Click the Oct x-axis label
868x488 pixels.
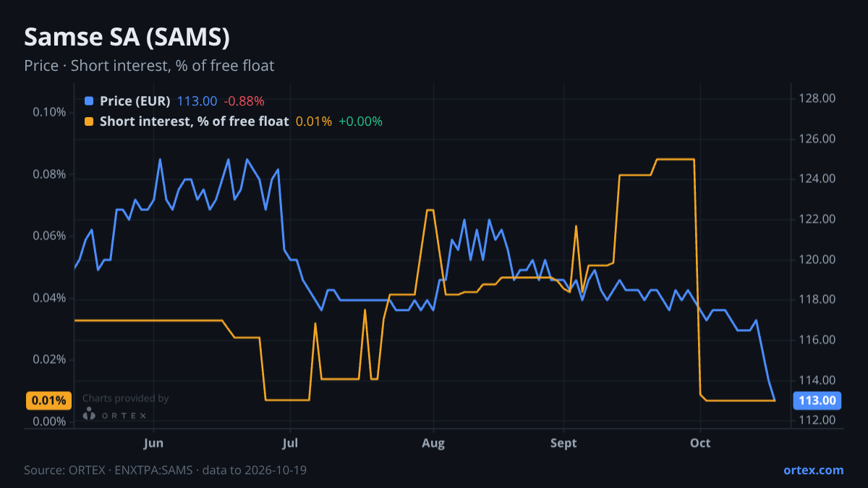(700, 443)
